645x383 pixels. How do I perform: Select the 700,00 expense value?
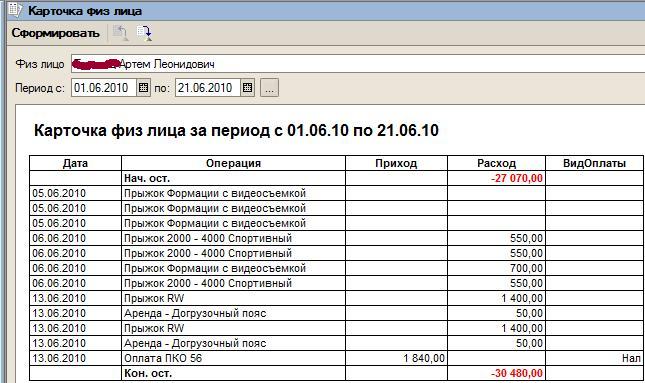[x=527, y=268]
